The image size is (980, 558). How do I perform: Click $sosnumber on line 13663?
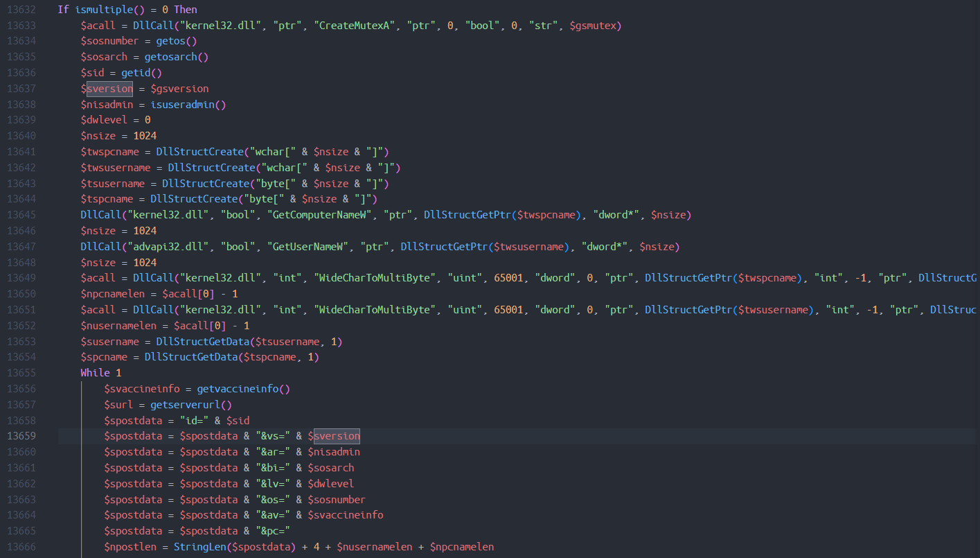point(337,500)
